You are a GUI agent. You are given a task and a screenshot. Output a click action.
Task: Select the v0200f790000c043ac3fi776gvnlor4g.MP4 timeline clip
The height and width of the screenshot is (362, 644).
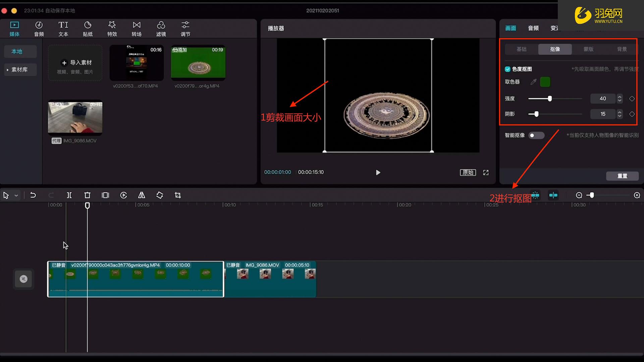136,279
